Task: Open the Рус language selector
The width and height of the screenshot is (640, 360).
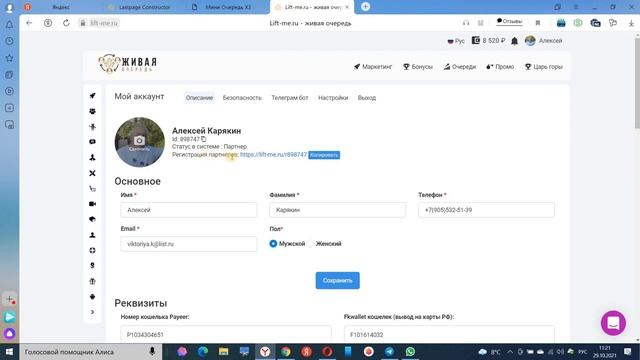Action: tap(456, 41)
